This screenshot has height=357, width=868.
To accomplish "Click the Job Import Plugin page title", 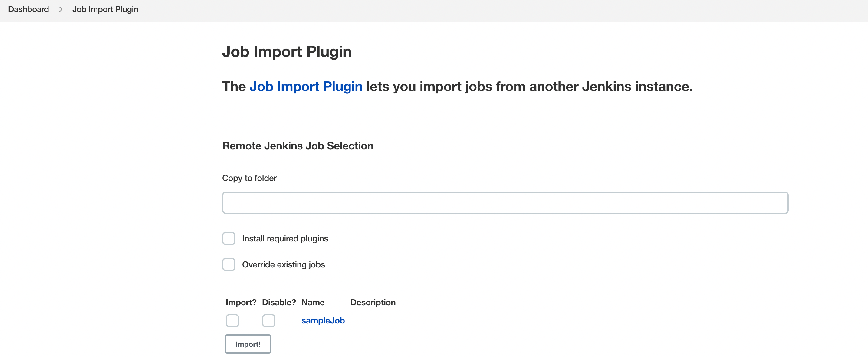I will [287, 51].
